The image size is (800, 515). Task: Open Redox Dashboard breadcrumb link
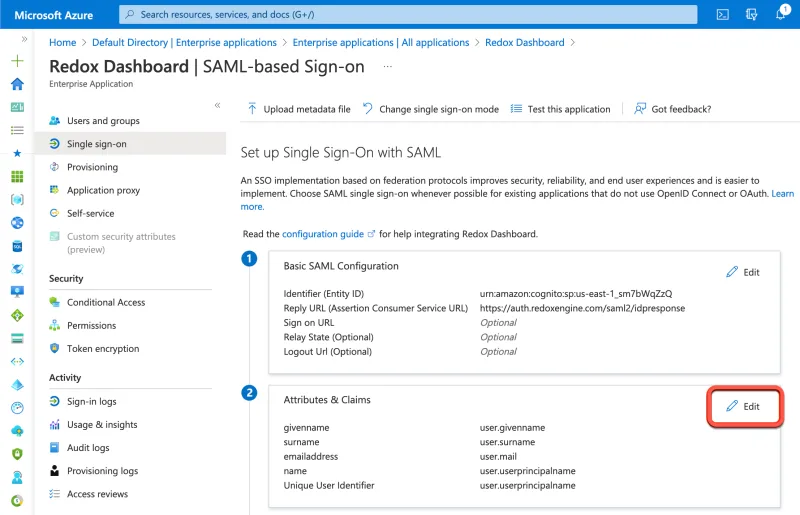pos(524,42)
